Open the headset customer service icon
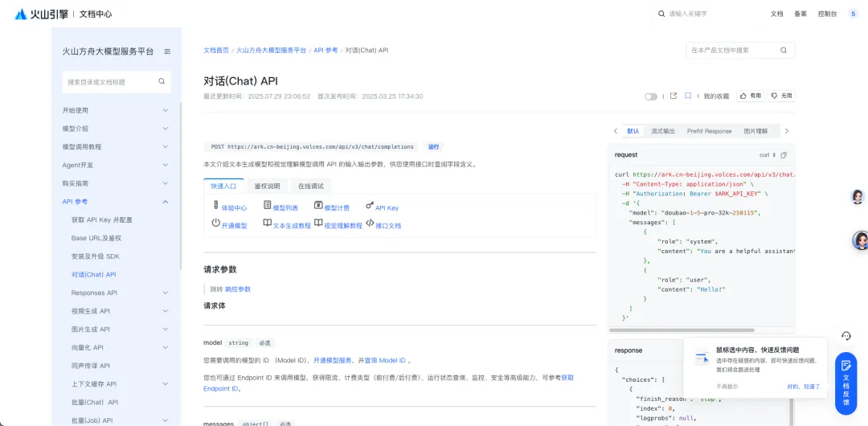The height and width of the screenshot is (426, 868). (845, 336)
